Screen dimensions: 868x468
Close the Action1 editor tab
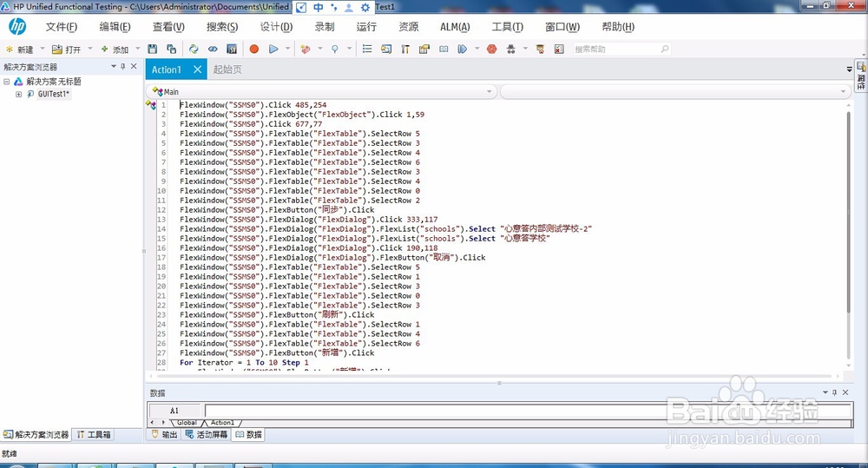198,69
